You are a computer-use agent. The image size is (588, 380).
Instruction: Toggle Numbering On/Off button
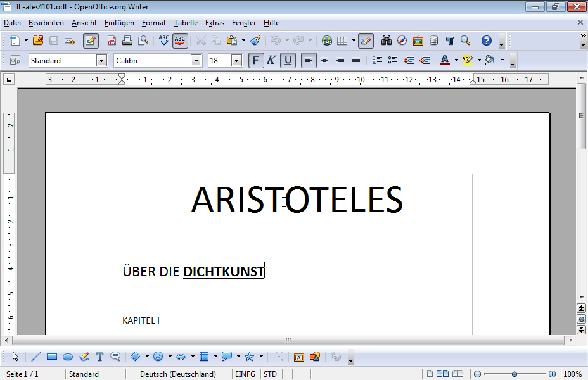click(377, 60)
